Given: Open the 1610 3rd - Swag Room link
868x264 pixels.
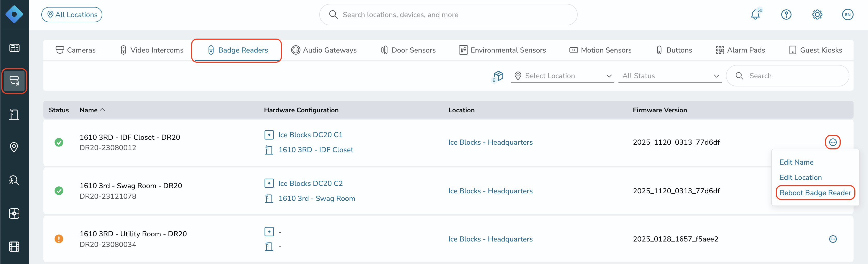Looking at the screenshot, I should (x=317, y=199).
